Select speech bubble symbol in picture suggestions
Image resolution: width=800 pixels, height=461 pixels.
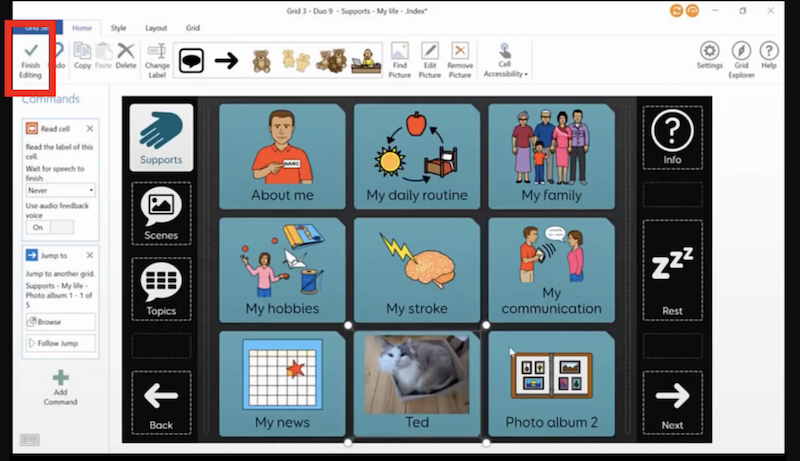[x=191, y=61]
